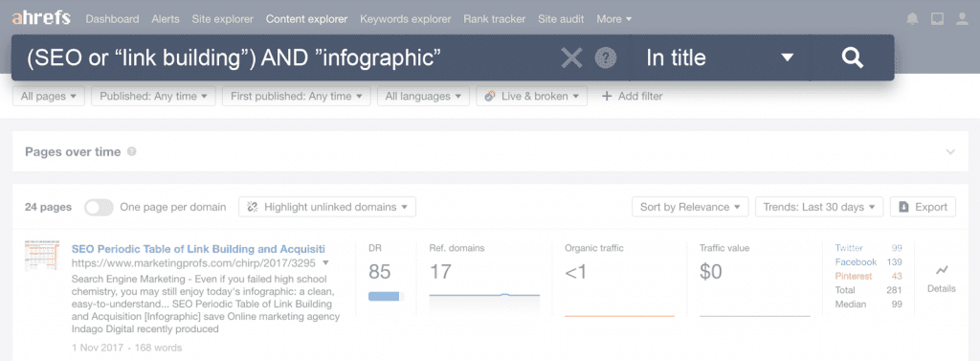Click the Ahrefs logo
The height and width of the screenshot is (361, 980).
tap(41, 18)
